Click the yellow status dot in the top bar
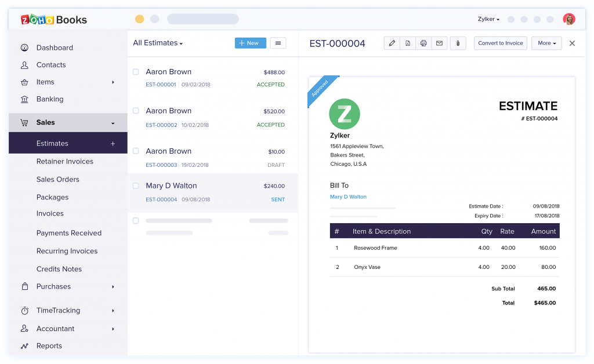Screen dimensions: 594x364 tap(139, 19)
